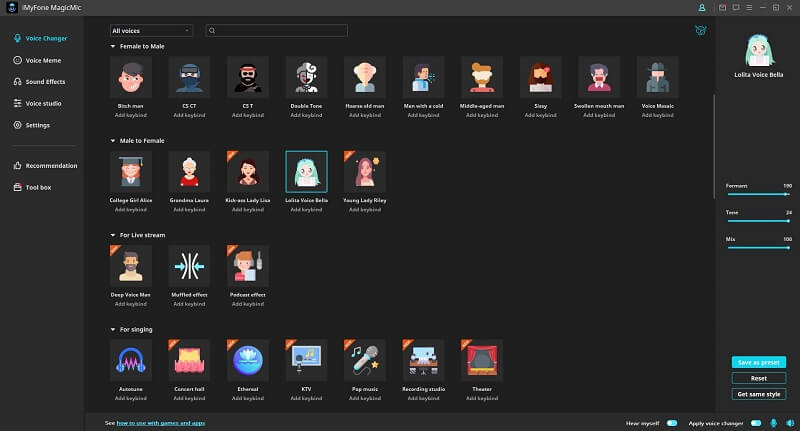Choose the College Girl Alice voice
The height and width of the screenshot is (431, 800).
point(131,171)
